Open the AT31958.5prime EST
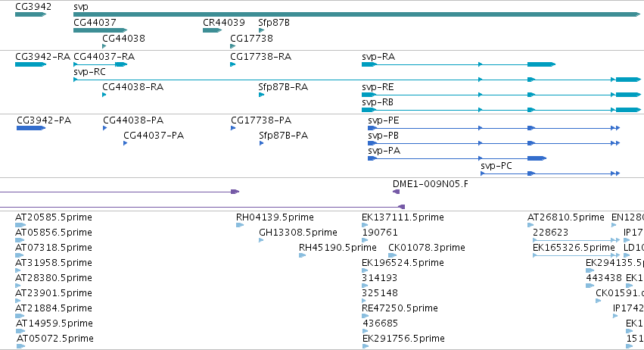The image size is (644, 350). tap(17, 270)
